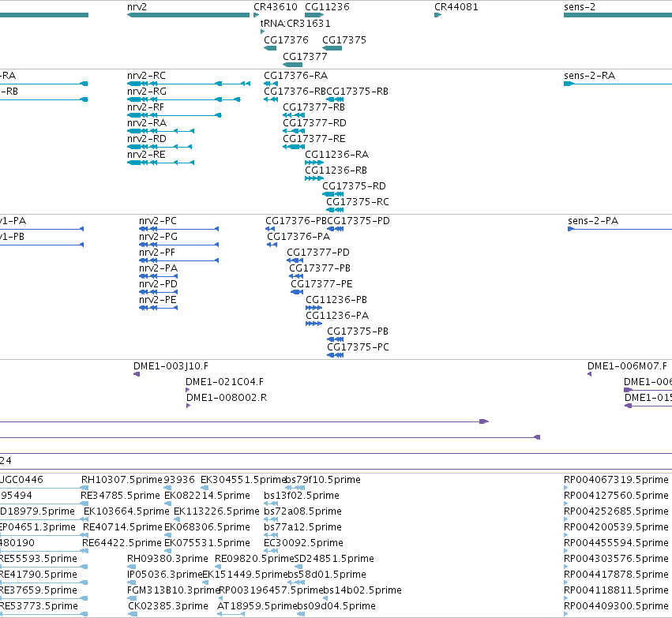Select the CG17377 gene label
The height and width of the screenshot is (618, 672).
(x=305, y=57)
